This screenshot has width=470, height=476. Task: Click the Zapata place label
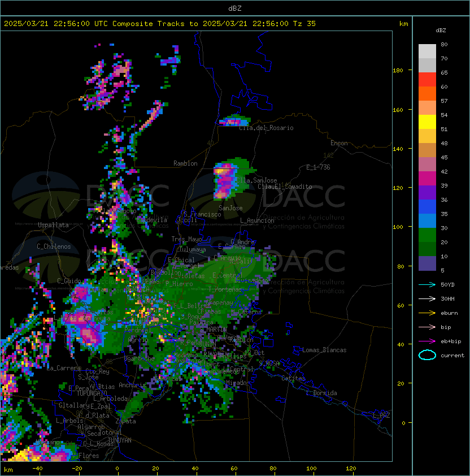point(125,421)
